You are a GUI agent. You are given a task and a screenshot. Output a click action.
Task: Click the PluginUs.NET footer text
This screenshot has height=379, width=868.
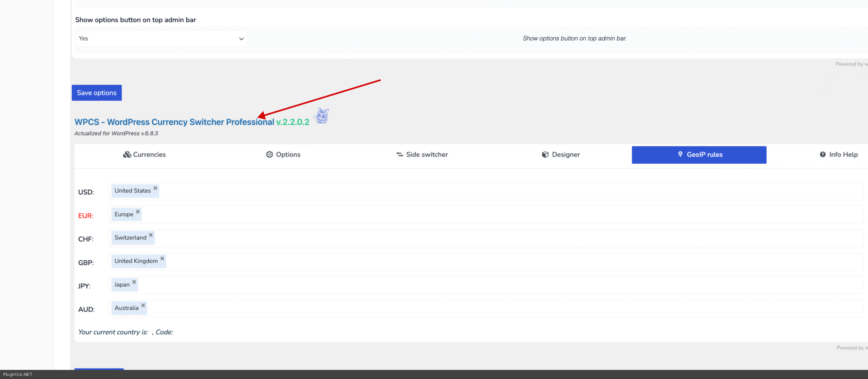click(x=18, y=374)
